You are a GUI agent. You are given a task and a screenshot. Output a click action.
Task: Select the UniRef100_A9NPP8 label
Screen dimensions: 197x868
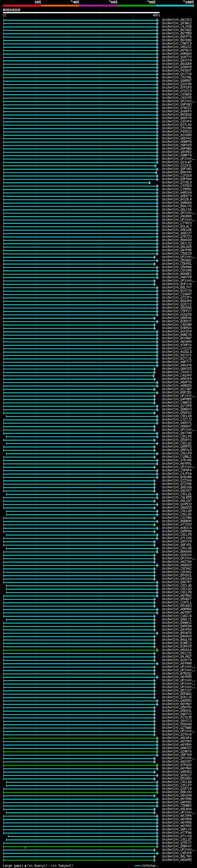[x=177, y=142]
